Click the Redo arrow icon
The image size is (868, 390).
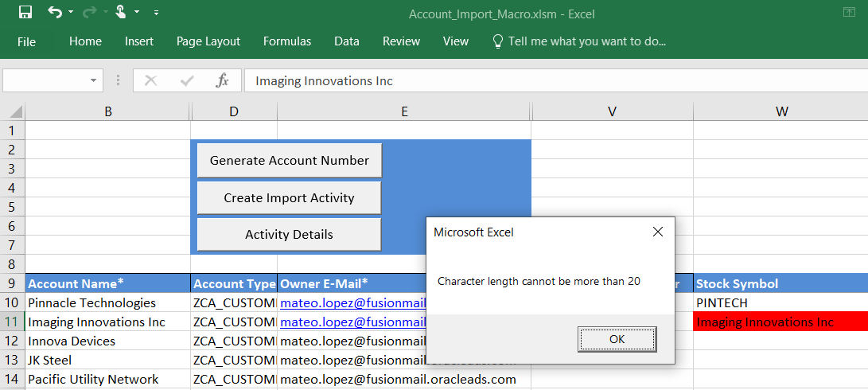tap(88, 13)
